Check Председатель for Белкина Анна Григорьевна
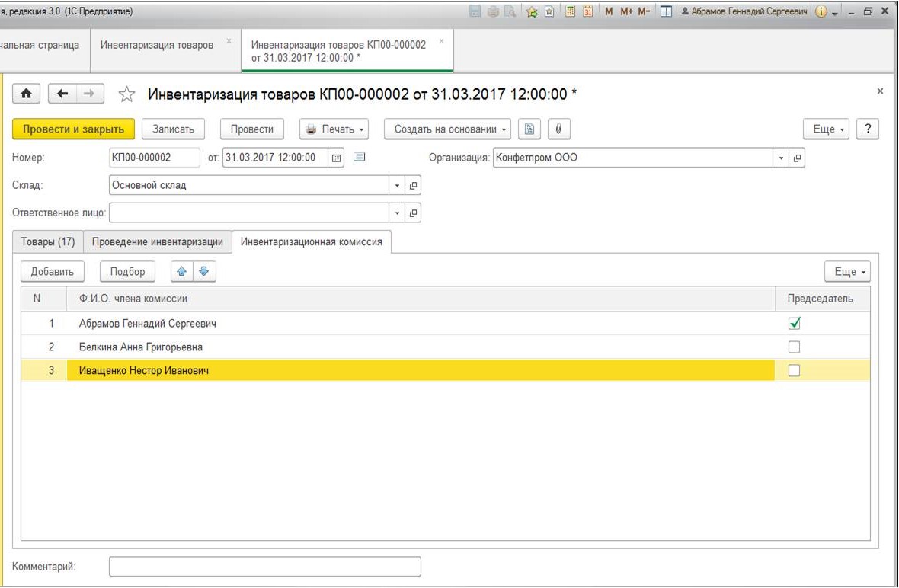Viewport: 899px width, 588px height. point(794,347)
